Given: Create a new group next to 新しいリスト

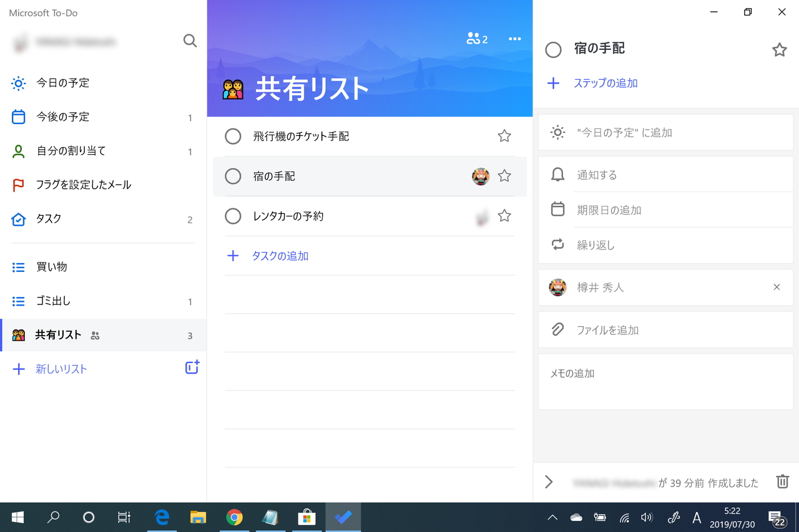Looking at the screenshot, I should click(192, 367).
